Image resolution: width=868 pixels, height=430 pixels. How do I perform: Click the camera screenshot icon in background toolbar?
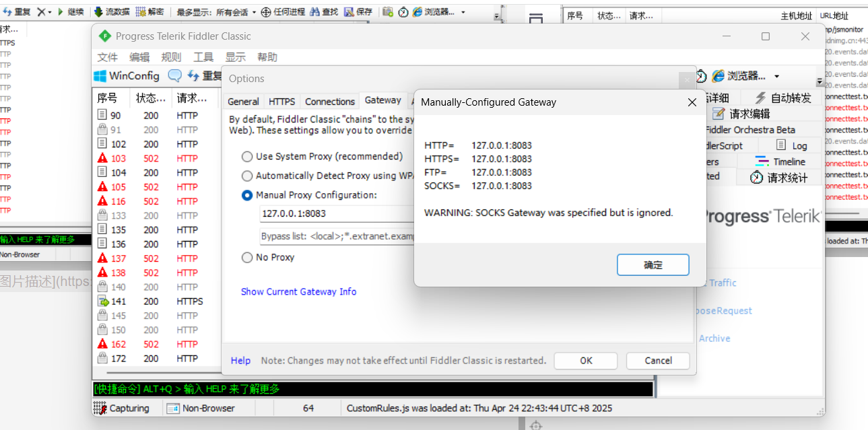pyautogui.click(x=388, y=11)
